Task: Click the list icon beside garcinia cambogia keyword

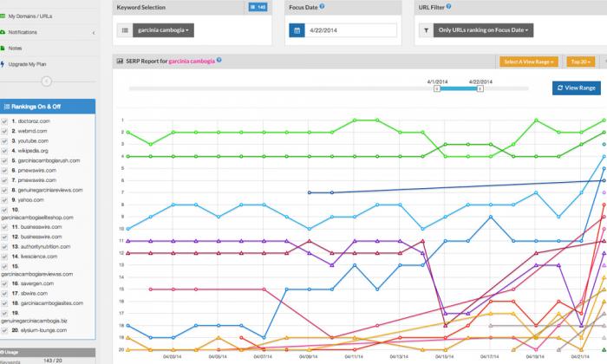Action: click(125, 30)
